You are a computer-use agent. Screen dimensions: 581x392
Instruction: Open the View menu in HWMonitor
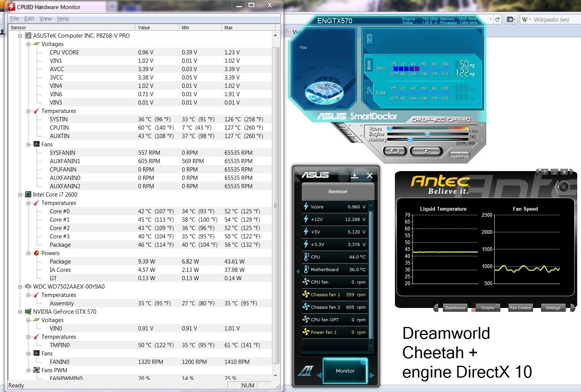click(45, 18)
